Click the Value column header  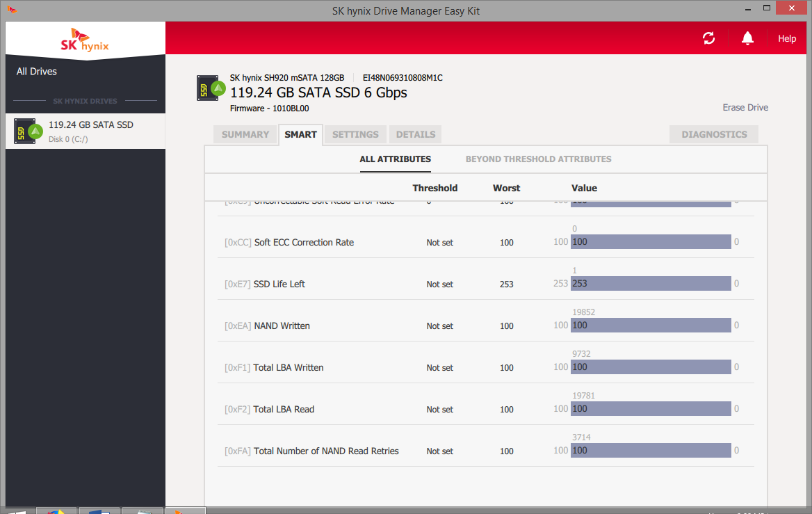click(584, 188)
